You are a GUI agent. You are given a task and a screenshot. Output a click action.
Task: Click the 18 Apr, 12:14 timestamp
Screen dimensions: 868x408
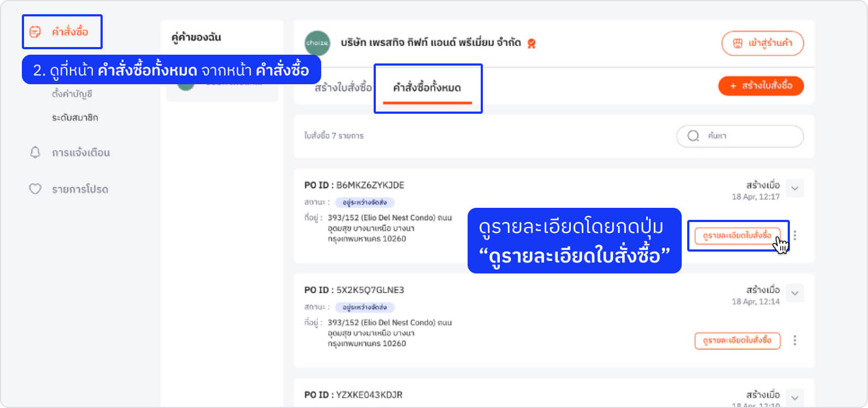tap(755, 302)
